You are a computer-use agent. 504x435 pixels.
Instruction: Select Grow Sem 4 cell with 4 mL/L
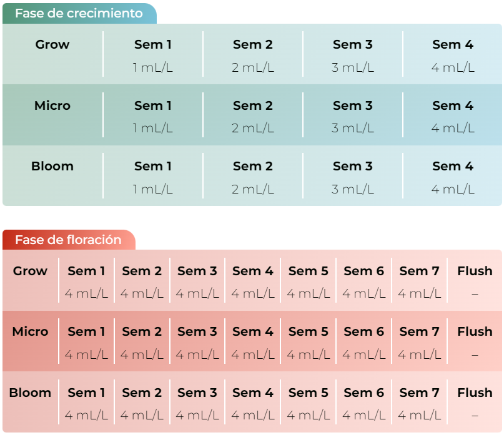(x=453, y=54)
